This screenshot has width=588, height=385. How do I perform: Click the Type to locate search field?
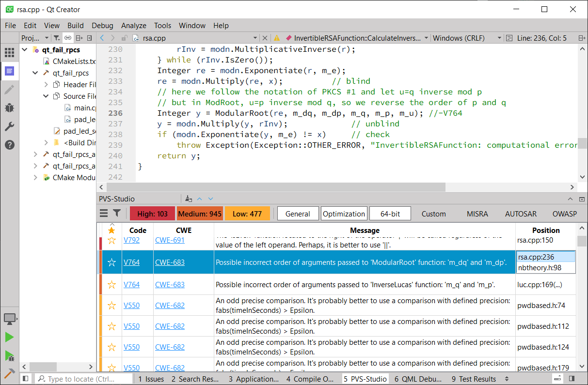point(85,379)
